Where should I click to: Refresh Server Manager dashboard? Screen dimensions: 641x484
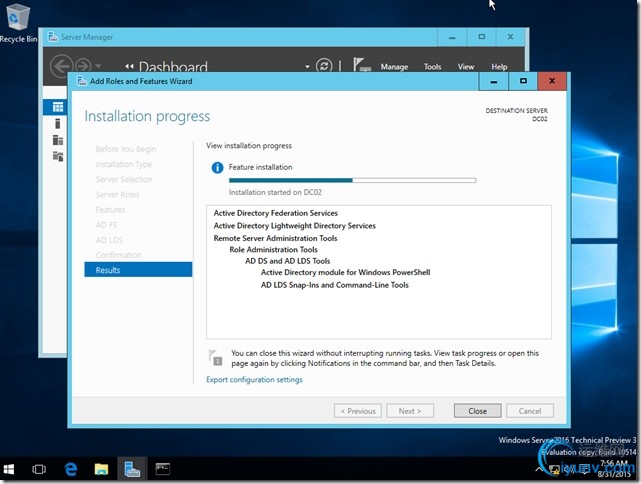pos(324,66)
